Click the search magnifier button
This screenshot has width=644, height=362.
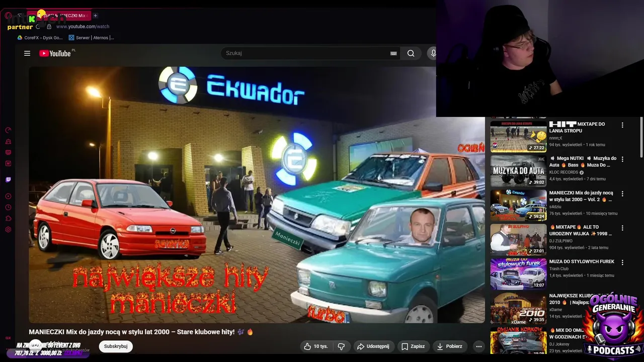coord(411,53)
